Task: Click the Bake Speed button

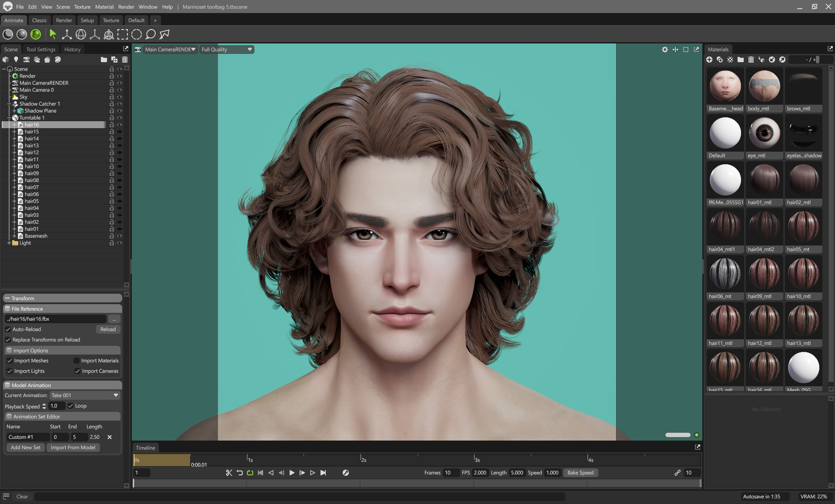Action: [581, 473]
